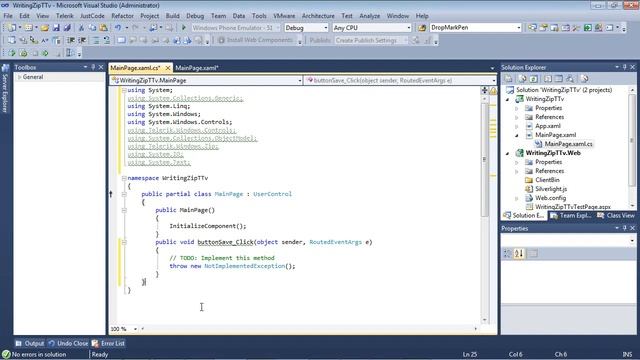Collapse the WritingZipTTv project node
Image resolution: width=640 pixels, height=360 pixels.
508,99
